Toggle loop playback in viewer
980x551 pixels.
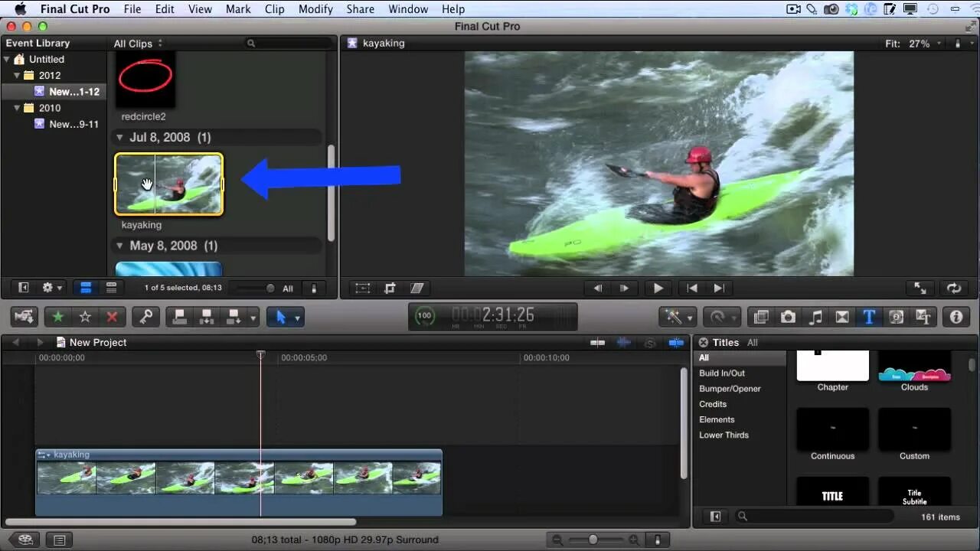pyautogui.click(x=954, y=289)
